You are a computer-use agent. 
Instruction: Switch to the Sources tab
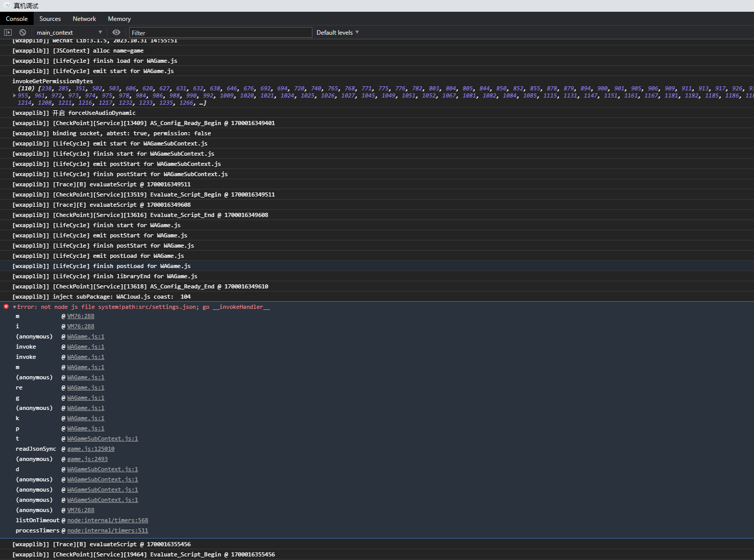[50, 19]
